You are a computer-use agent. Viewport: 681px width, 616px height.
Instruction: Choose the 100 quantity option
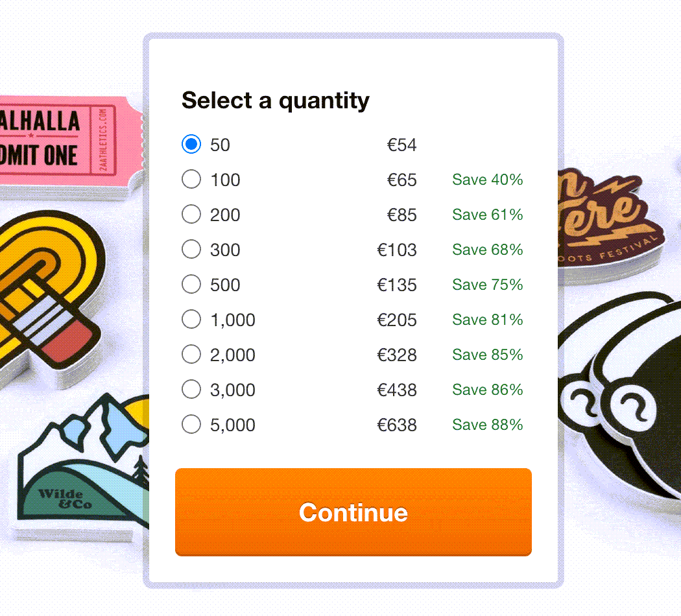click(191, 179)
